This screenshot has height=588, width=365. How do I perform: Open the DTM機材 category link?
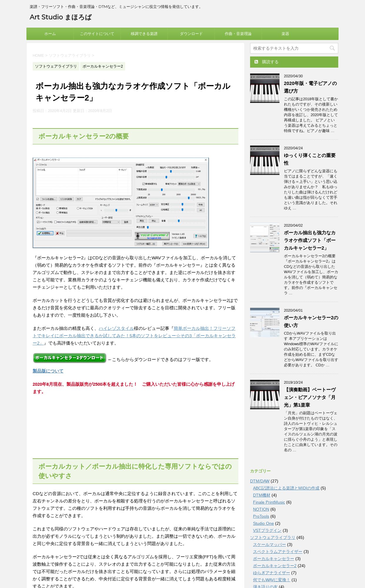(262, 495)
